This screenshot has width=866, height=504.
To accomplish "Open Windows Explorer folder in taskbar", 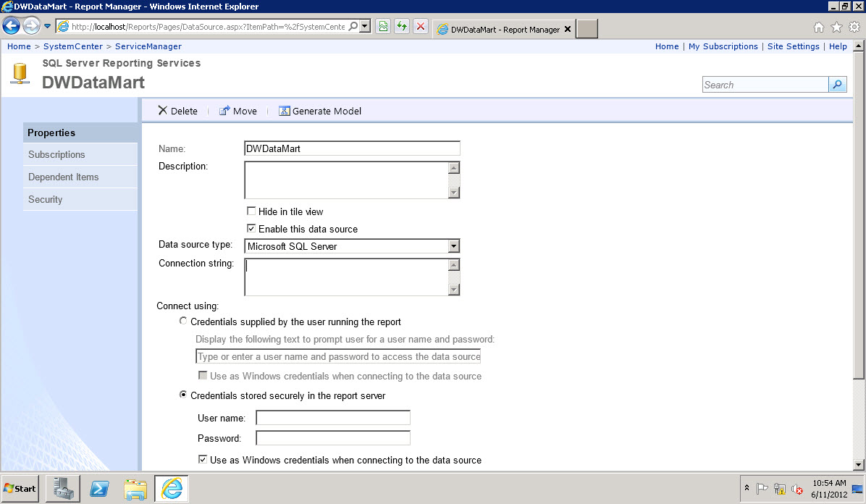I will click(x=135, y=489).
